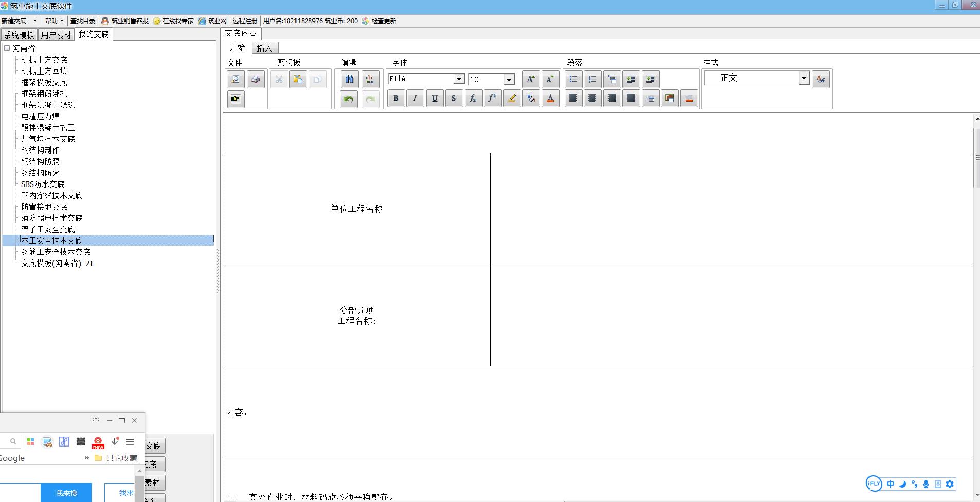
Task: Select 钢筋工安全技术交底 in the tree
Action: pyautogui.click(x=56, y=252)
